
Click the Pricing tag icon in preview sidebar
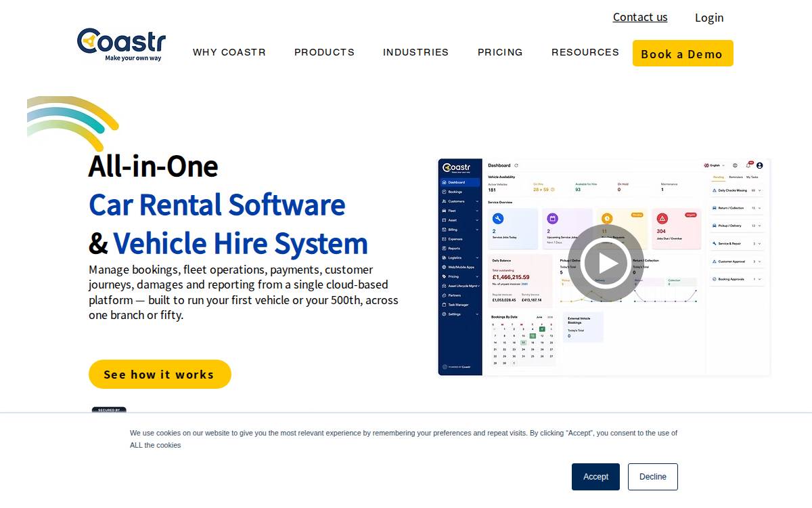[x=444, y=276]
